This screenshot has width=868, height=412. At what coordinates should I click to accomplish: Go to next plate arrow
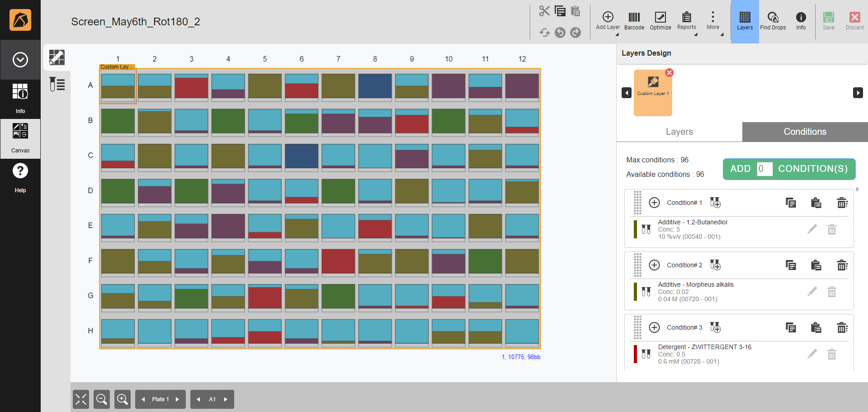pos(178,399)
